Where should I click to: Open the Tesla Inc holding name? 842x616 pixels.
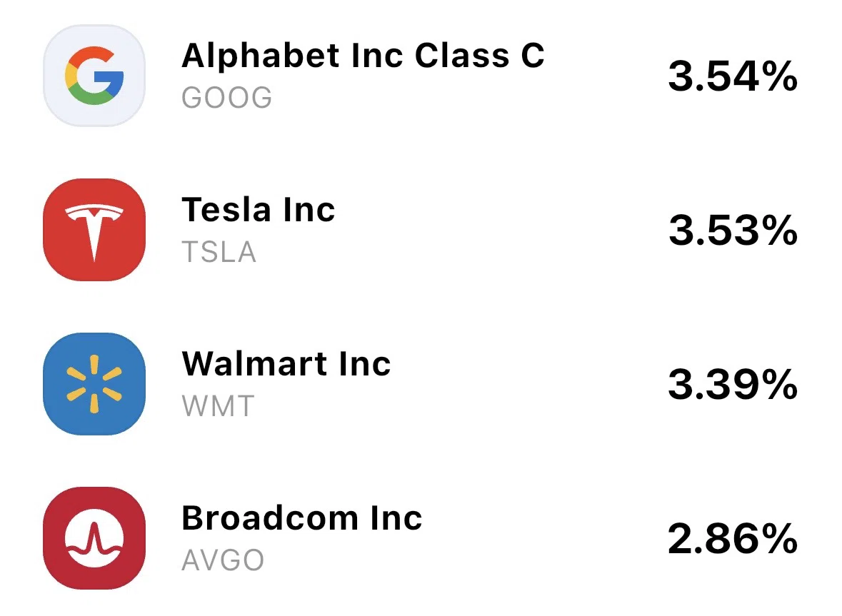tap(259, 209)
